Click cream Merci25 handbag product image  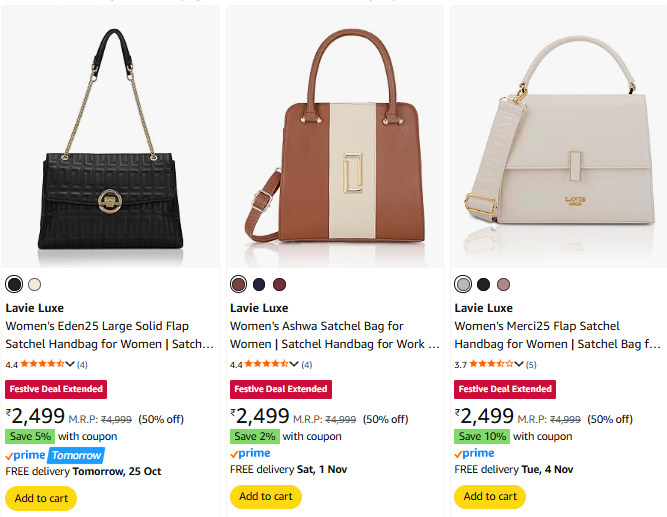(x=558, y=138)
